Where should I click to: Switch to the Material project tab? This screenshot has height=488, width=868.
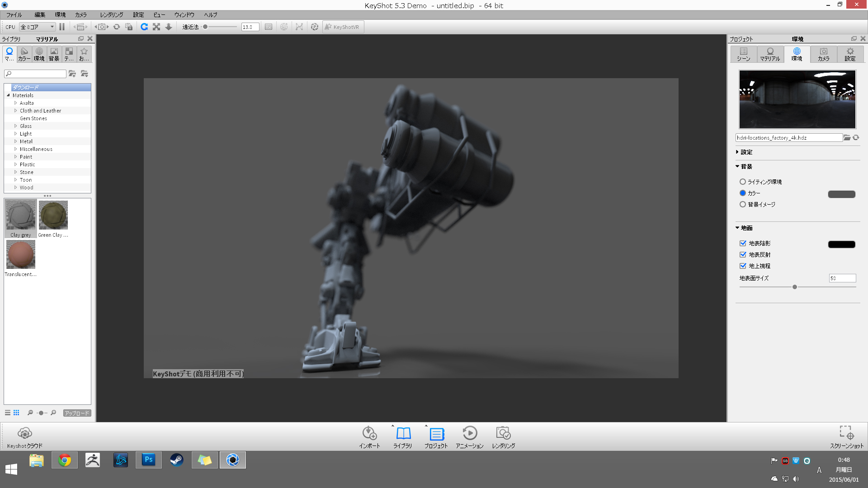click(x=770, y=54)
